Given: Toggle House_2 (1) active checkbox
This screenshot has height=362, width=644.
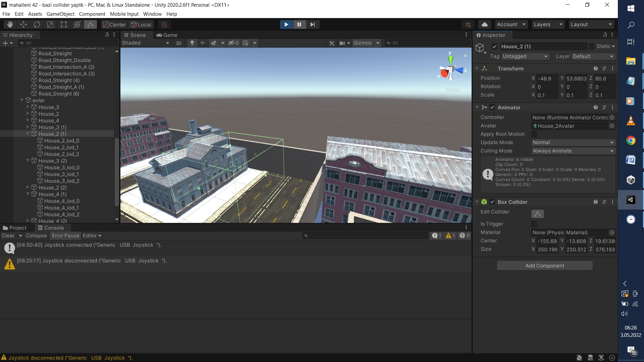Looking at the screenshot, I should [x=494, y=47].
